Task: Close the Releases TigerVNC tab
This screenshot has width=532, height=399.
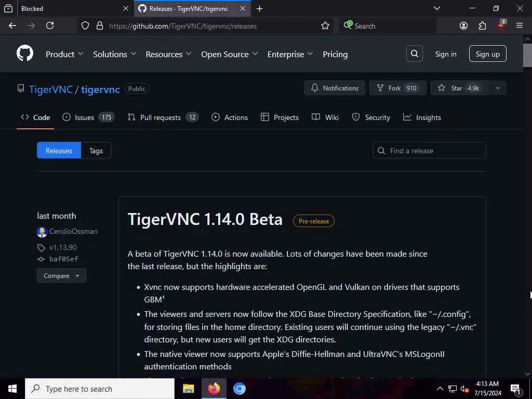Action: [243, 8]
